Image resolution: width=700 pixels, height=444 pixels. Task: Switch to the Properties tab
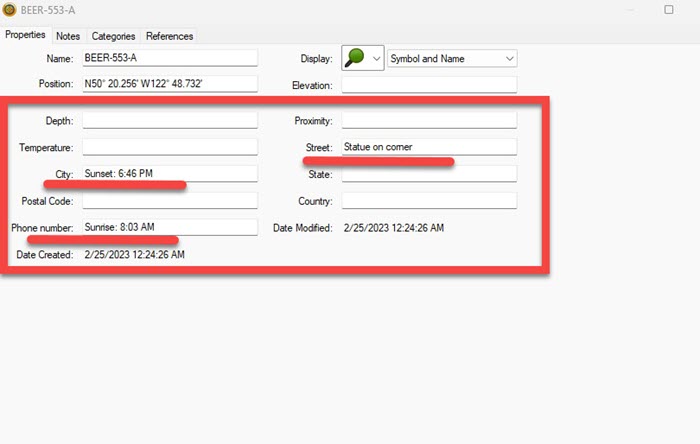point(26,36)
